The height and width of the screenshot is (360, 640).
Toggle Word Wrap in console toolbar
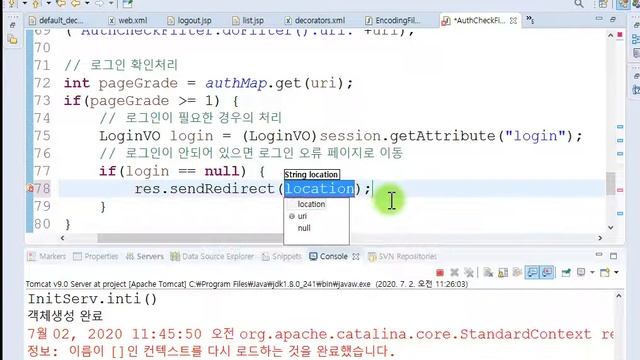point(517,272)
